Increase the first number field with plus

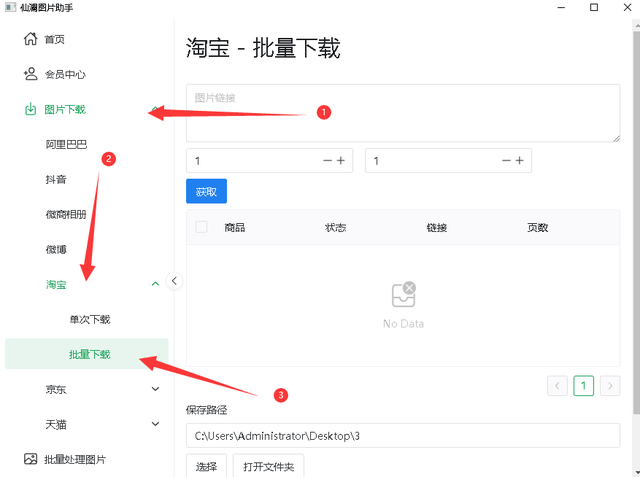tap(341, 161)
